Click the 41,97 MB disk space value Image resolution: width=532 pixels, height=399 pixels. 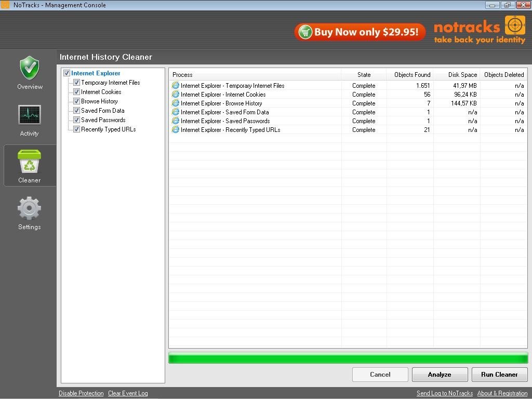tap(465, 86)
